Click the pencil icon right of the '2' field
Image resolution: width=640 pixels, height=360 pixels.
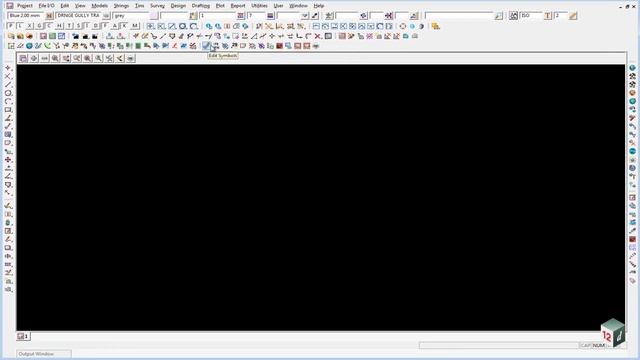573,16
